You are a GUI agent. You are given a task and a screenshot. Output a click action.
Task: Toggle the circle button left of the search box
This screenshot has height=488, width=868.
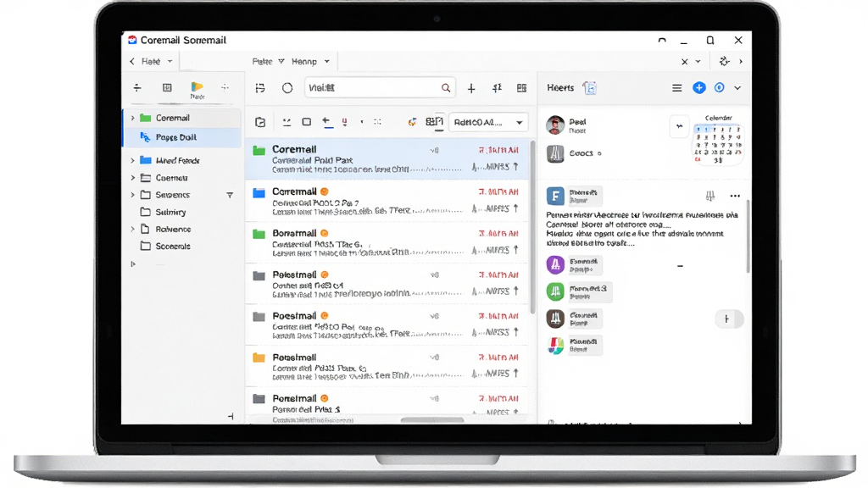click(287, 88)
